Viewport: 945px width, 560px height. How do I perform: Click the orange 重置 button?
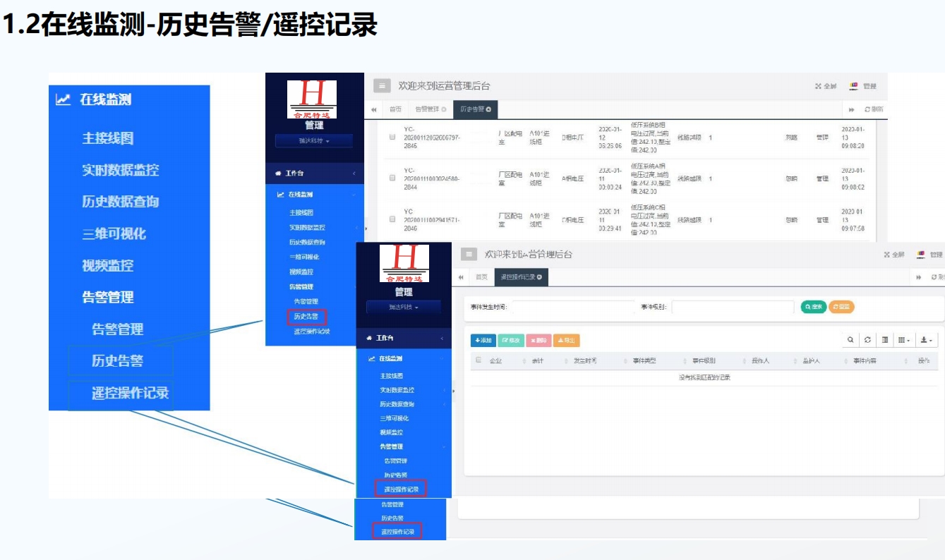(x=841, y=307)
